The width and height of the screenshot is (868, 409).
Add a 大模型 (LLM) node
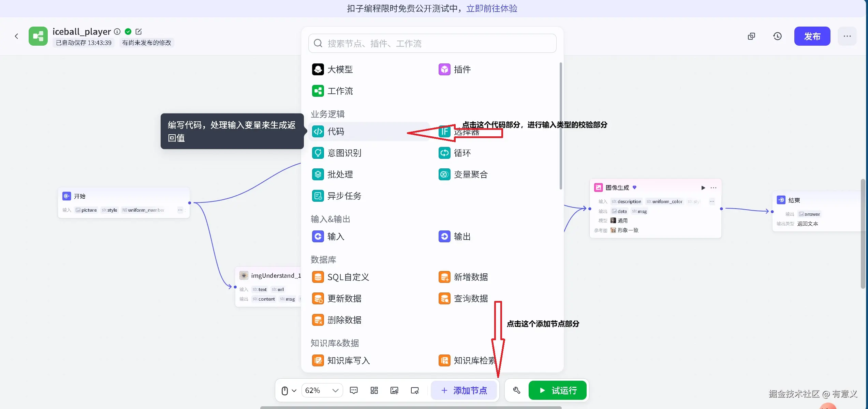click(340, 69)
